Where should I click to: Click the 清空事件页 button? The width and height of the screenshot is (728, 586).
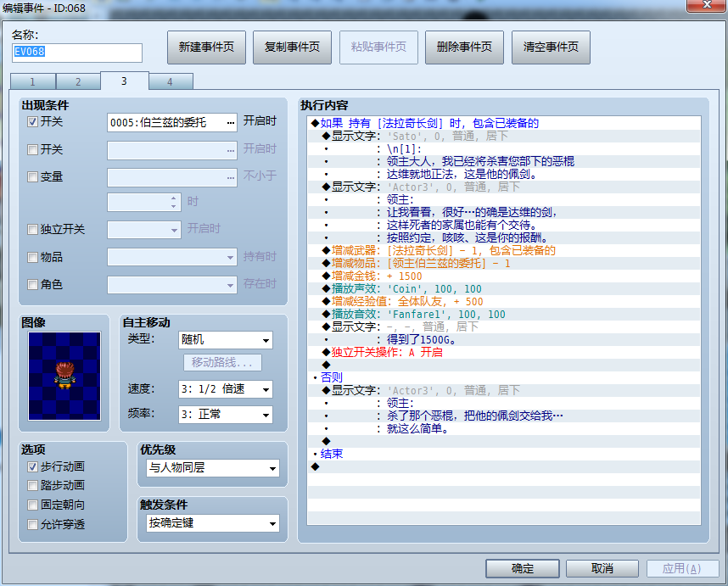click(551, 47)
